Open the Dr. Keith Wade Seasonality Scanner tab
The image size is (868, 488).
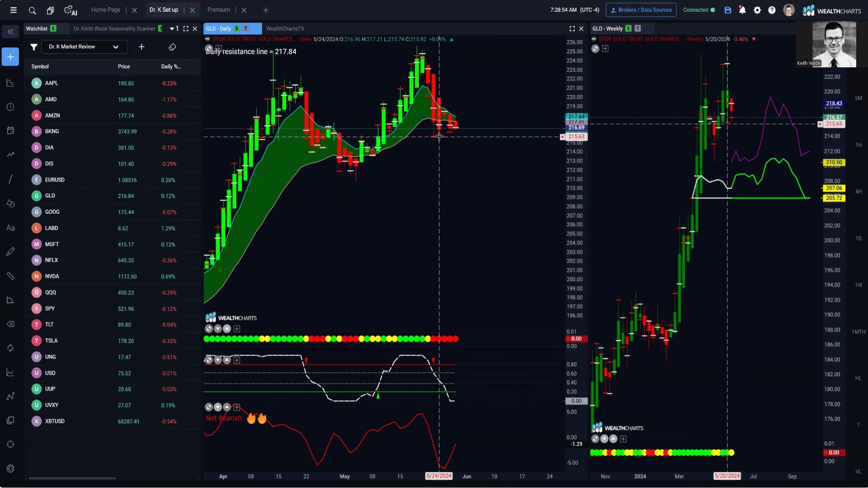pyautogui.click(x=114, y=28)
